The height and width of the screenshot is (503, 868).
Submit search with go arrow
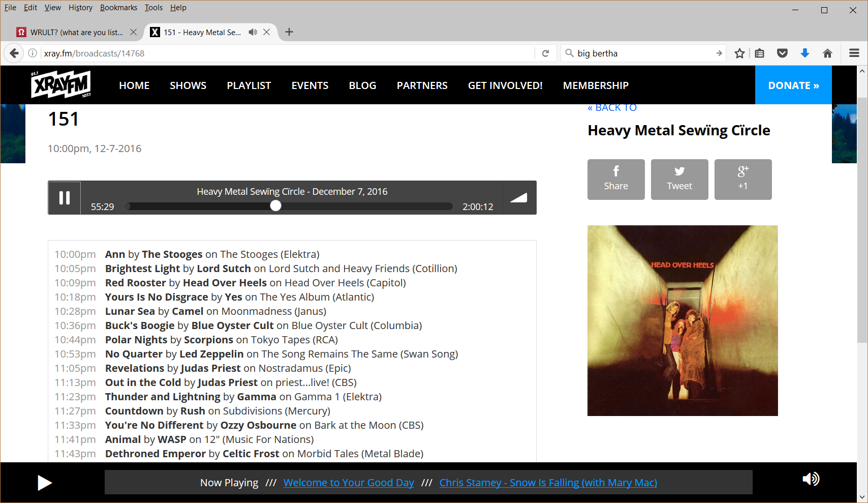[x=719, y=53]
